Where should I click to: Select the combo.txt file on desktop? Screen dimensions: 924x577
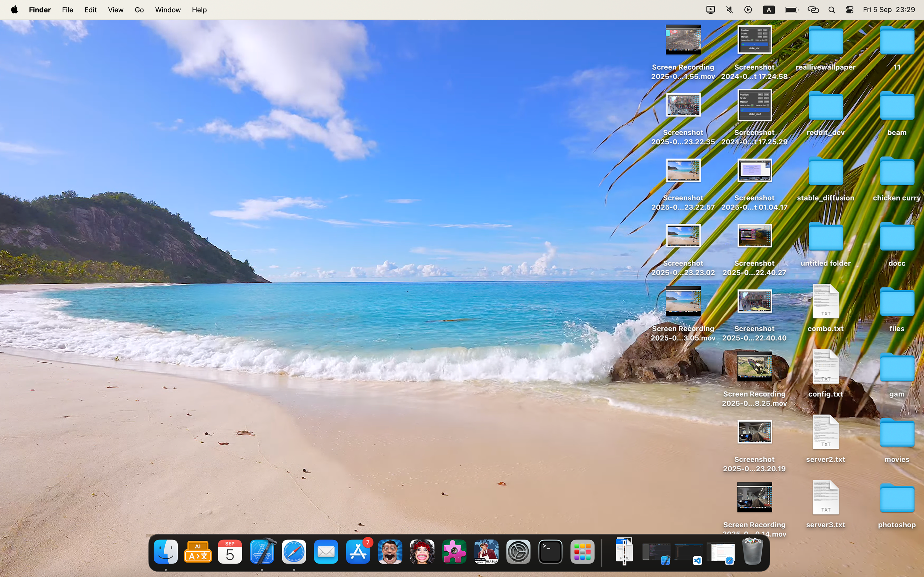[826, 302]
